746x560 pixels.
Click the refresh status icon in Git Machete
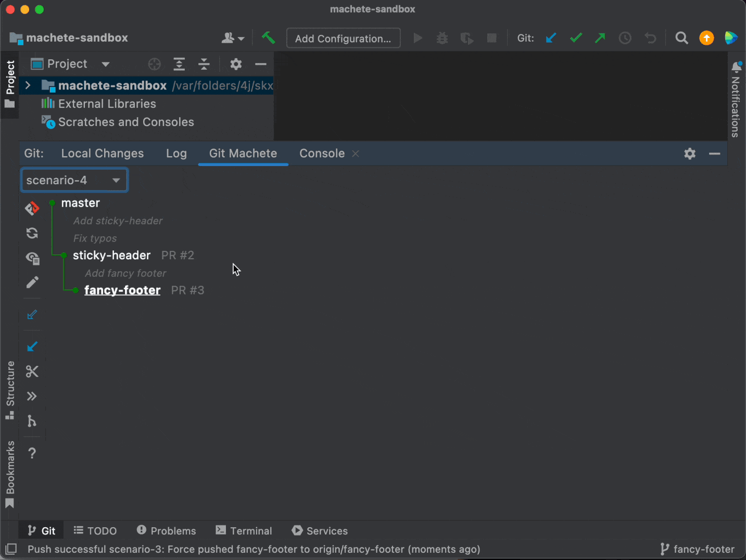coord(32,233)
